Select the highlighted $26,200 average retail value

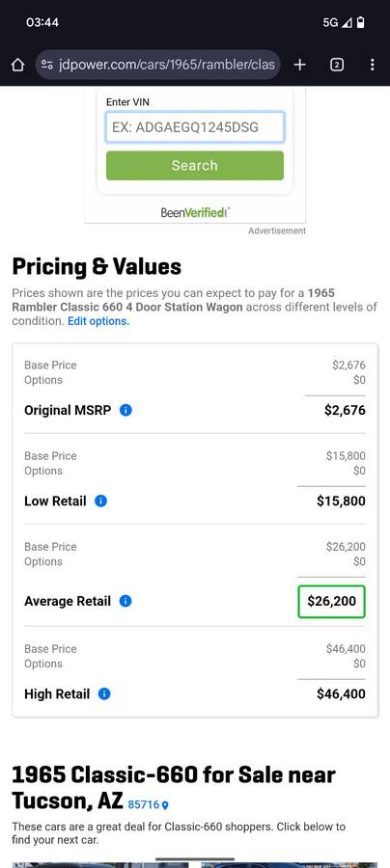(332, 601)
